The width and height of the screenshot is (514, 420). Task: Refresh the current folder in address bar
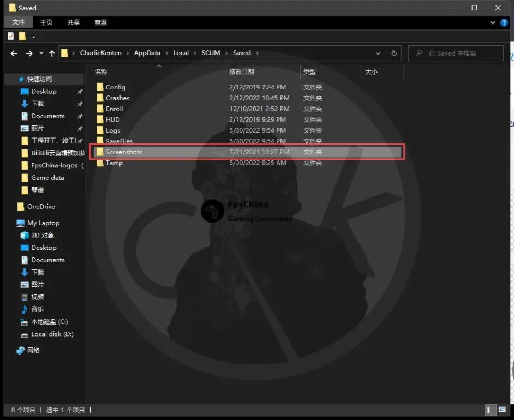[394, 53]
